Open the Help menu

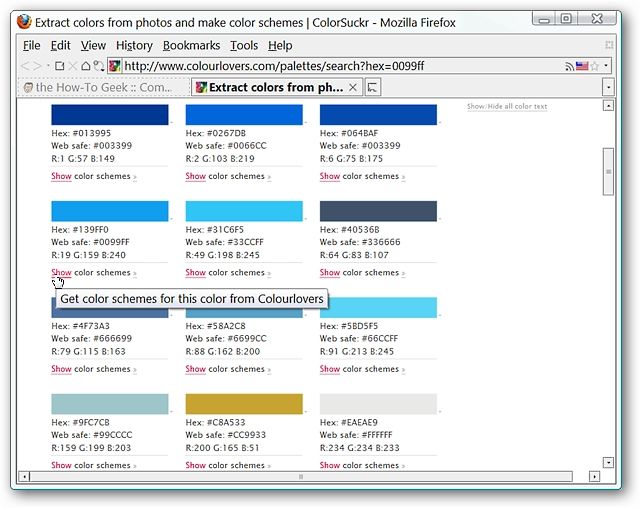tap(280, 45)
